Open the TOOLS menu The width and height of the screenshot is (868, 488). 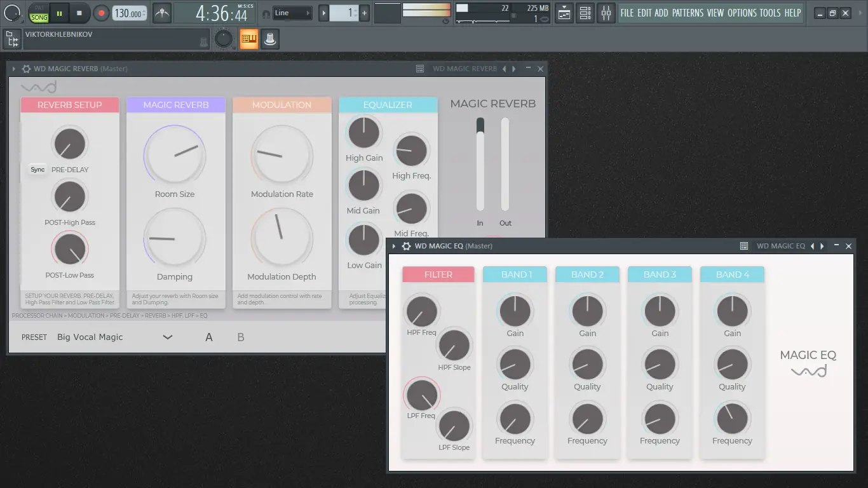click(x=770, y=13)
